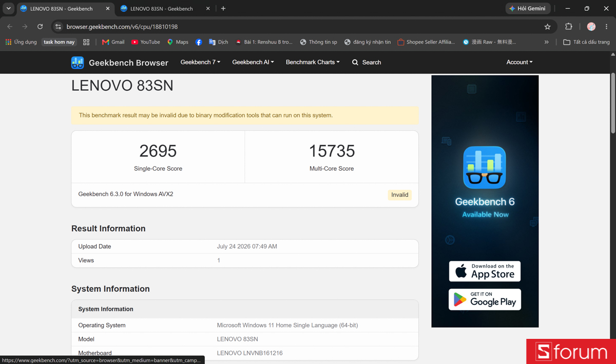
Task: Click the address bar URL field
Action: (x=303, y=27)
